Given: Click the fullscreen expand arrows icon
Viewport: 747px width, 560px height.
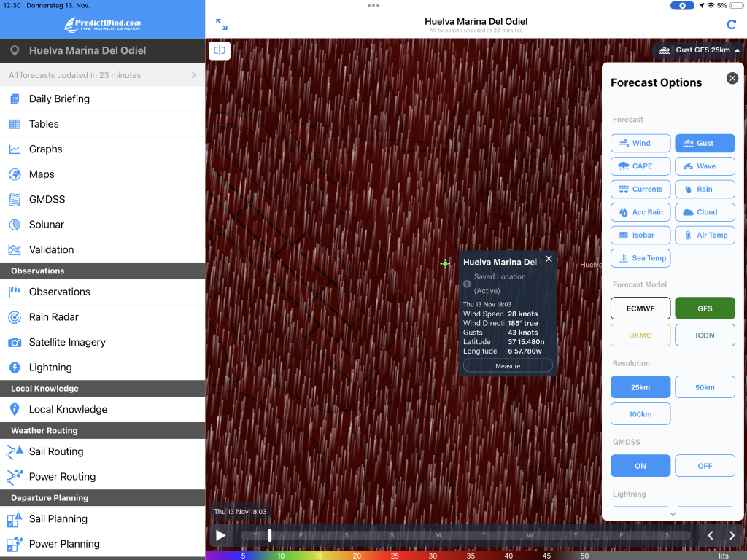Looking at the screenshot, I should point(222,25).
